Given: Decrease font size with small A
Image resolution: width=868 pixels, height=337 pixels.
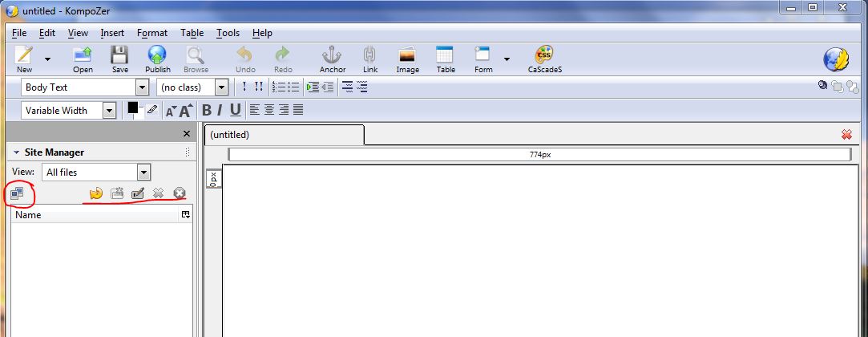Looking at the screenshot, I should (171, 112).
